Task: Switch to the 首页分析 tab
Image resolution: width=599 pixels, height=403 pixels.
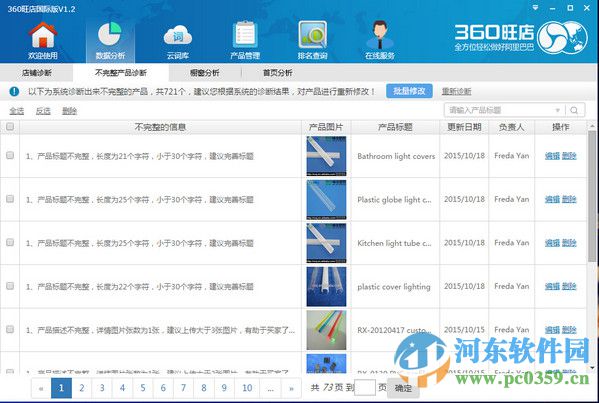Action: coord(278,73)
